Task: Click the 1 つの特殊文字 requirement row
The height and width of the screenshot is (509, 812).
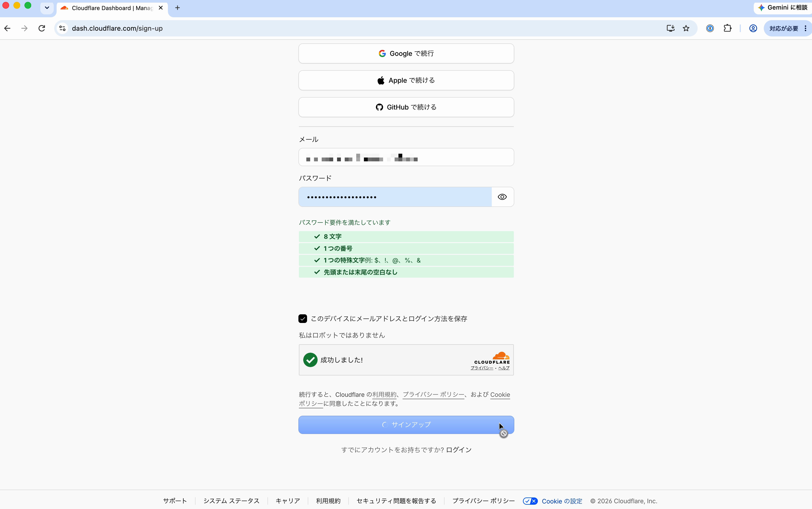Action: click(406, 260)
